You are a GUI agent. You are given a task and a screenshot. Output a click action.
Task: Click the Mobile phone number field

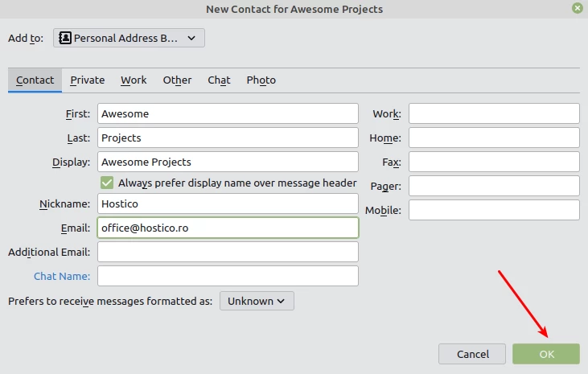tap(494, 210)
